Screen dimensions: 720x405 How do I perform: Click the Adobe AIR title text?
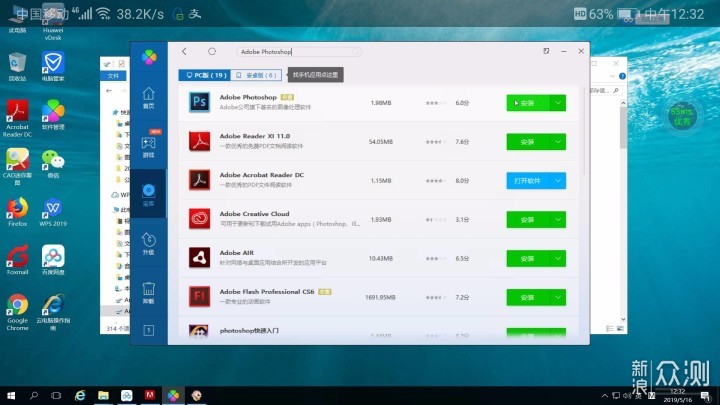(x=236, y=253)
